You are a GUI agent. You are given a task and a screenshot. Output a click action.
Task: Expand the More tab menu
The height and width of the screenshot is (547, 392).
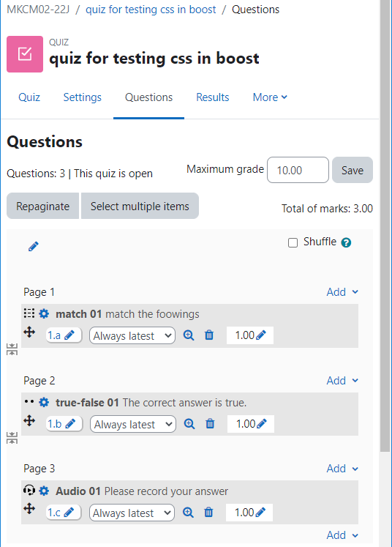[x=270, y=97]
